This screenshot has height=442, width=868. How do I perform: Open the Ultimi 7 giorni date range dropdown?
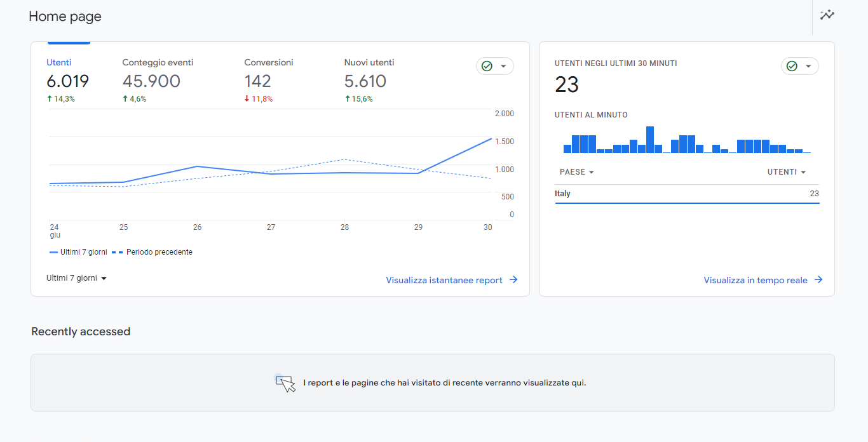point(76,278)
